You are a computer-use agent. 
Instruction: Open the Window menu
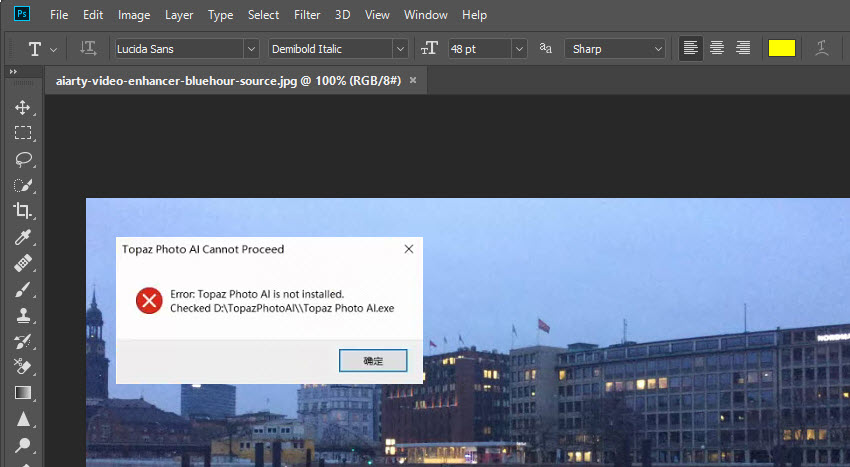tap(426, 15)
